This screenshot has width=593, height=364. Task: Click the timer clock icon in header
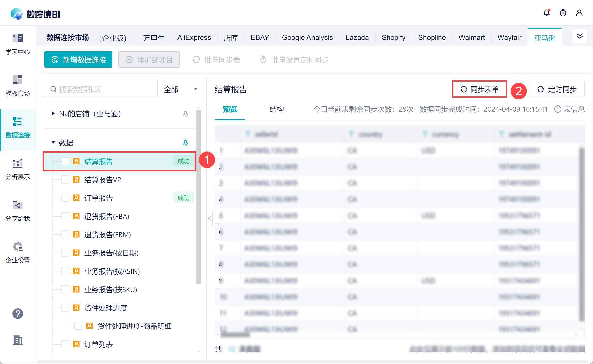pyautogui.click(x=563, y=13)
